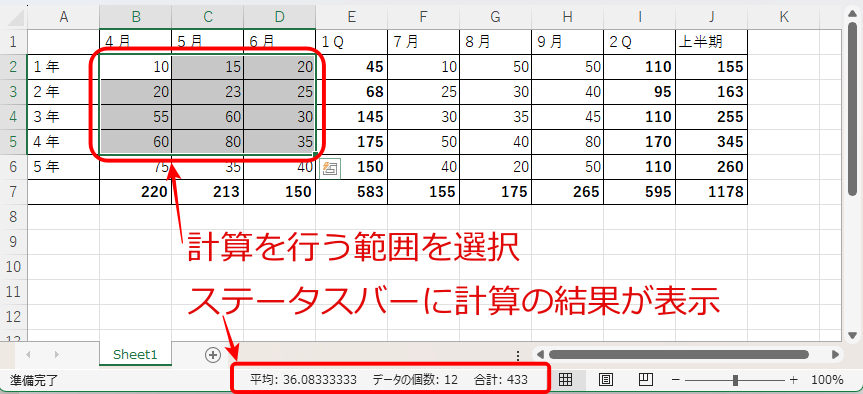
Task: Click cell showing 163
Action: coord(712,92)
